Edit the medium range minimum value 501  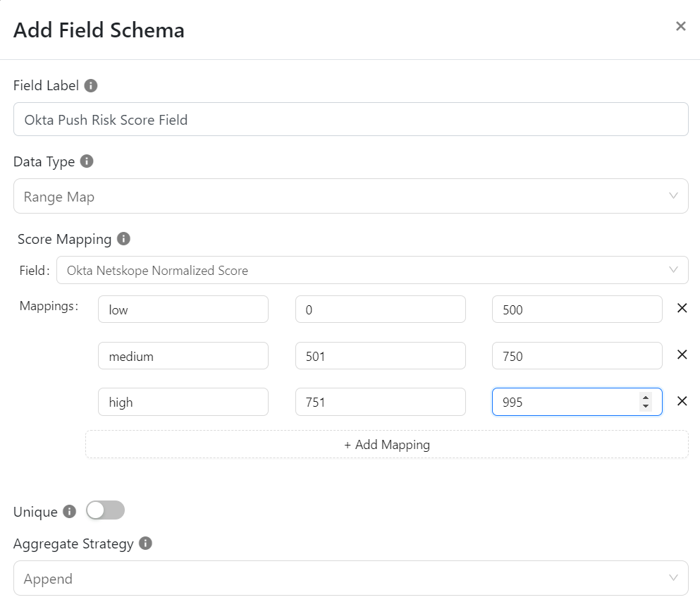click(x=381, y=356)
